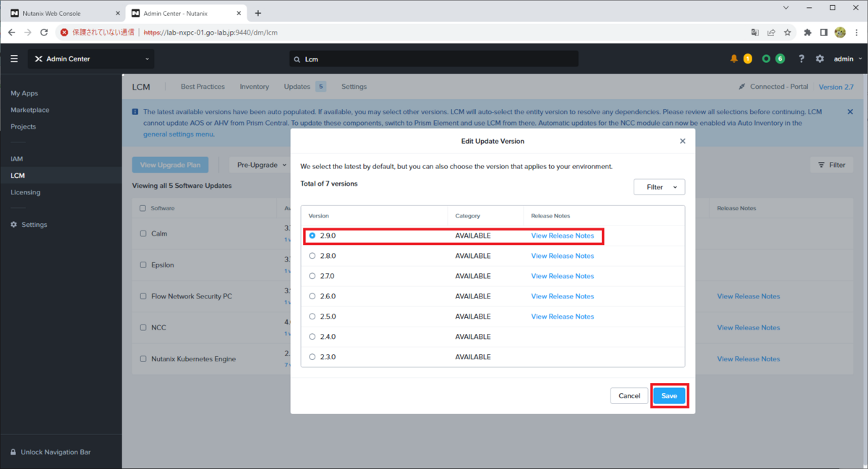The width and height of the screenshot is (868, 469).
Task: Select the 2.9.0 version radio button
Action: [312, 236]
